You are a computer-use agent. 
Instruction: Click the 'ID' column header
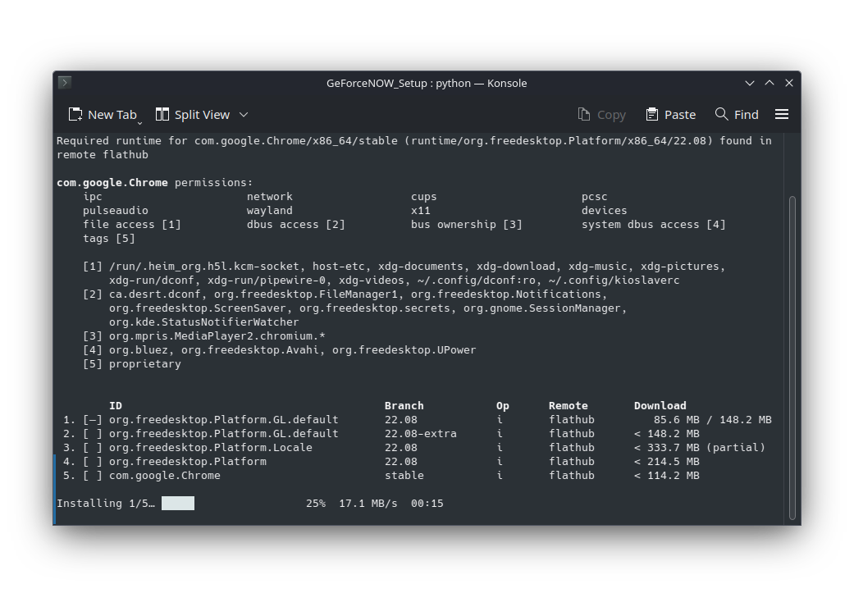tap(116, 405)
